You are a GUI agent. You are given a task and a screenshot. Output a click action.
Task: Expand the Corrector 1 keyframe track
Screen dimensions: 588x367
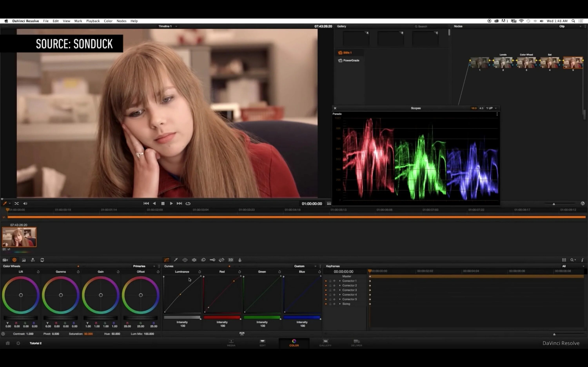pyautogui.click(x=340, y=281)
